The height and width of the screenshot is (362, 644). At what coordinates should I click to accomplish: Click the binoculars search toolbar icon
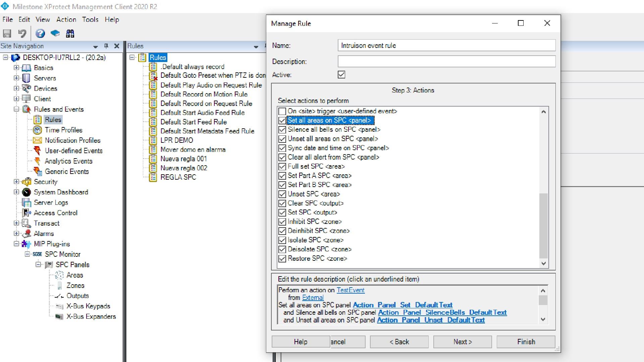pos(70,34)
